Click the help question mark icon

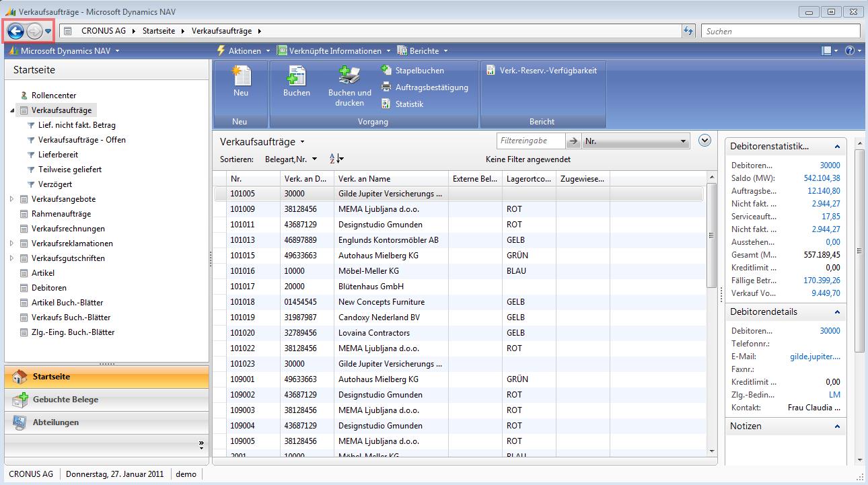(x=849, y=50)
